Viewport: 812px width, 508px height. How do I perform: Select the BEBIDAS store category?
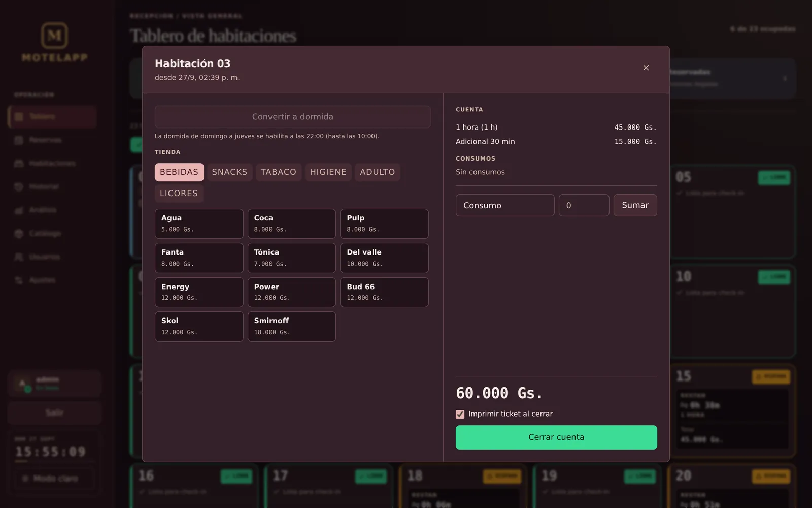coord(179,172)
